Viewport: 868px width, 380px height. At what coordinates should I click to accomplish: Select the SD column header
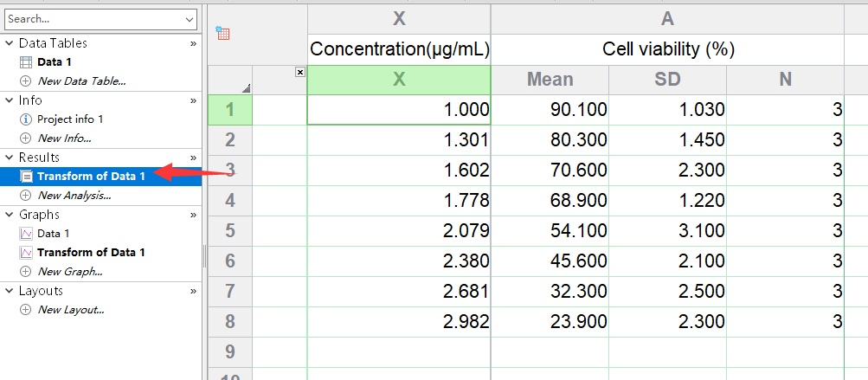(667, 80)
